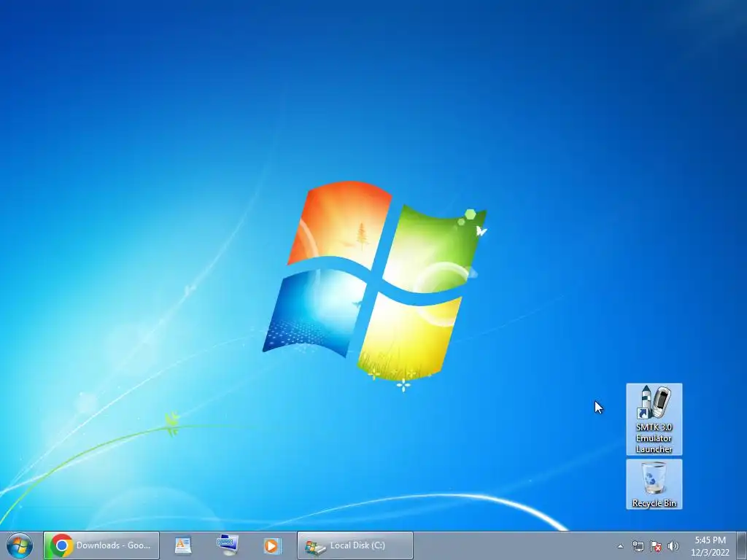Open the network status tray icon
Screen dimensions: 747x560
(x=638, y=546)
